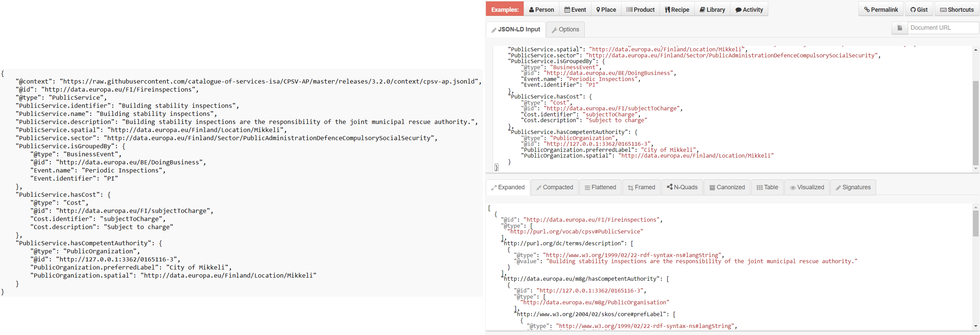Click "Event.identifier" line in left code block

tap(74, 178)
